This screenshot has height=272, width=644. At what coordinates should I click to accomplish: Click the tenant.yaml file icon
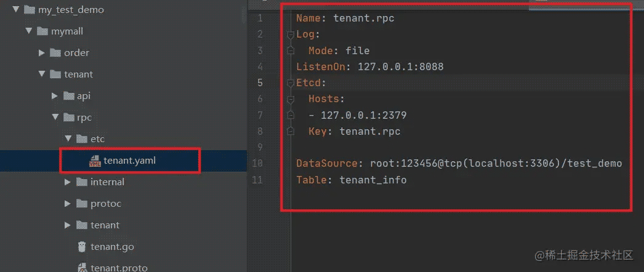pos(95,161)
